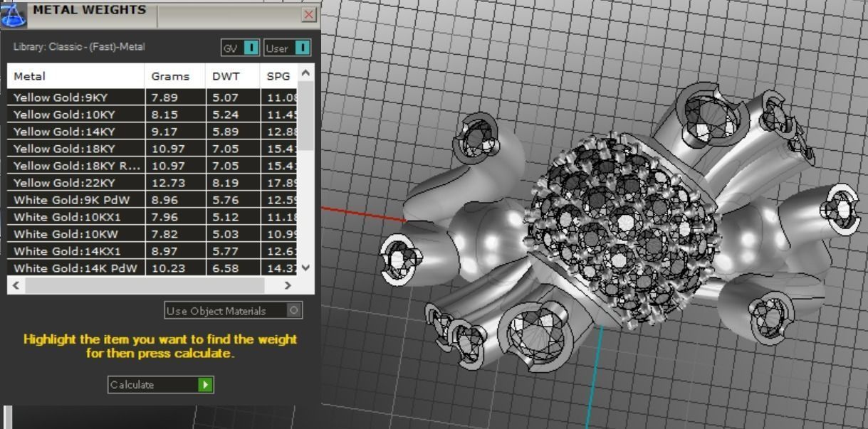868x429 pixels.
Task: Click the horizontal scroll left arrow
Action: click(15, 285)
